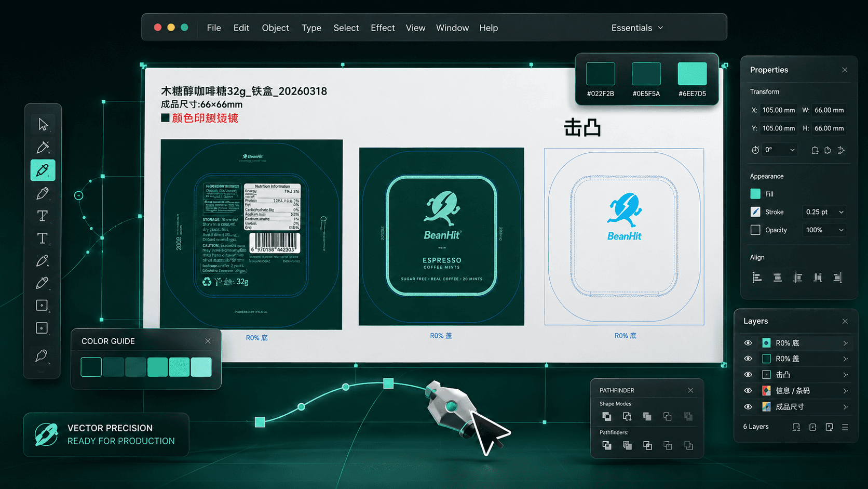Select the mint BeanHit logo on the middle artwork

pos(442,216)
